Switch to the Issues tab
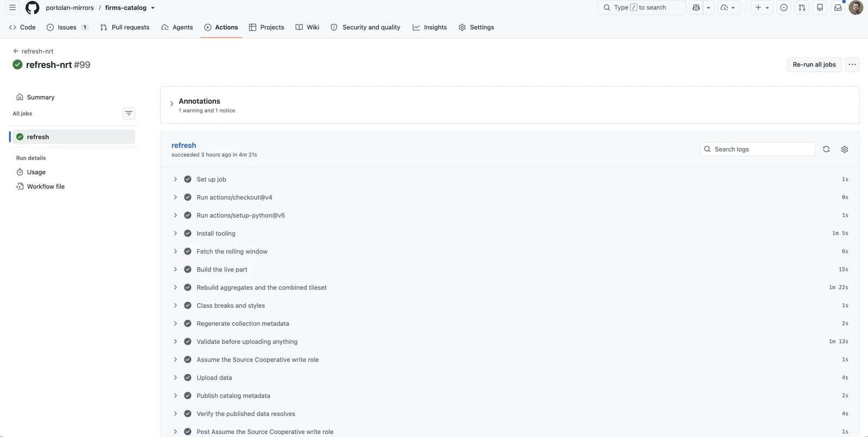868x437 pixels. click(x=68, y=27)
